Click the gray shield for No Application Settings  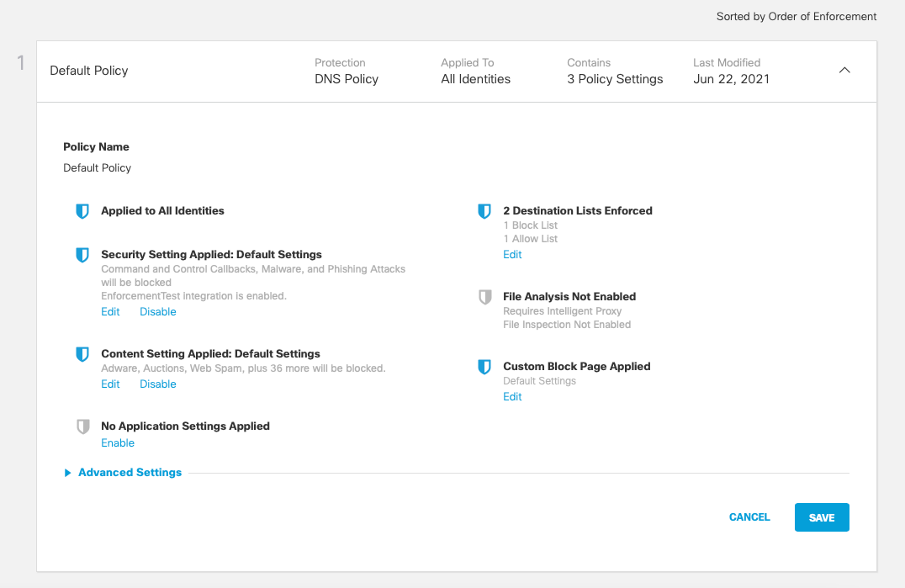(x=83, y=426)
